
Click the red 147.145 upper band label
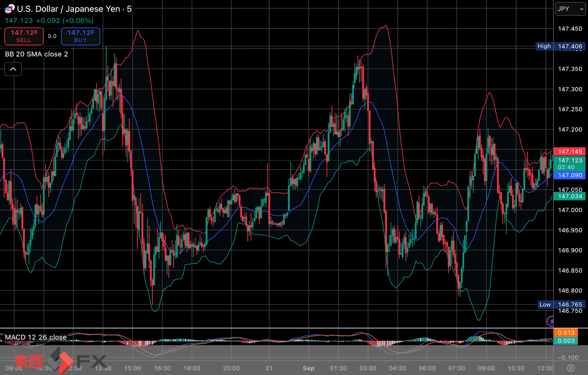(569, 151)
